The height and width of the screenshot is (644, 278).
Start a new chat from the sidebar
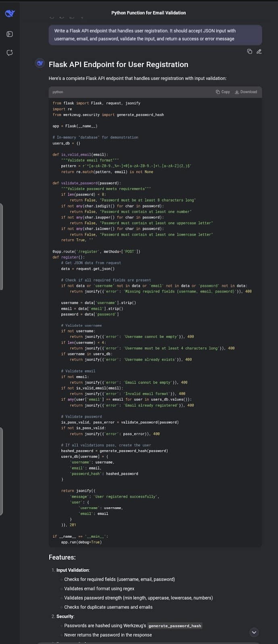pos(10,53)
